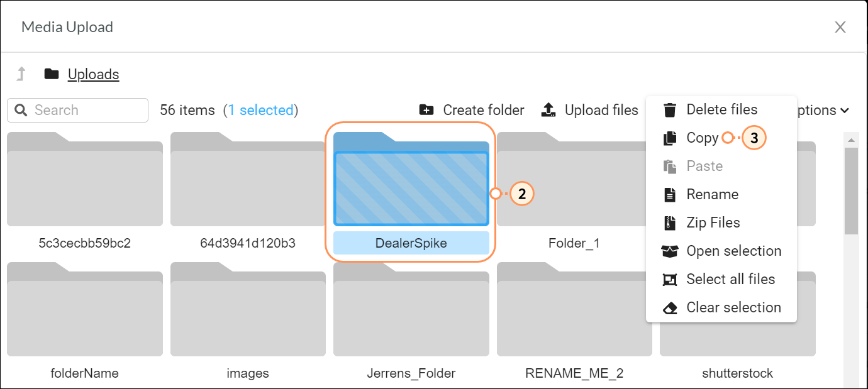
Task: Click the Copy icon in the menu
Action: 670,138
